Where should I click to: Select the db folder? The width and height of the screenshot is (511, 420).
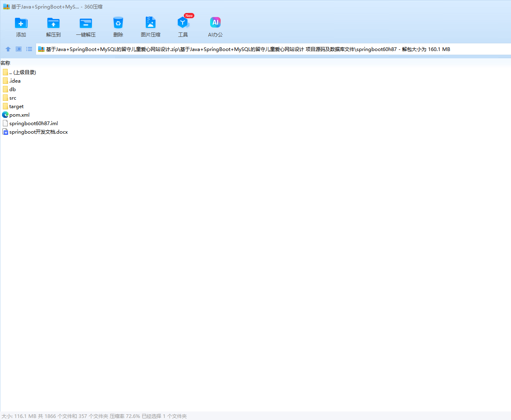click(x=9, y=90)
